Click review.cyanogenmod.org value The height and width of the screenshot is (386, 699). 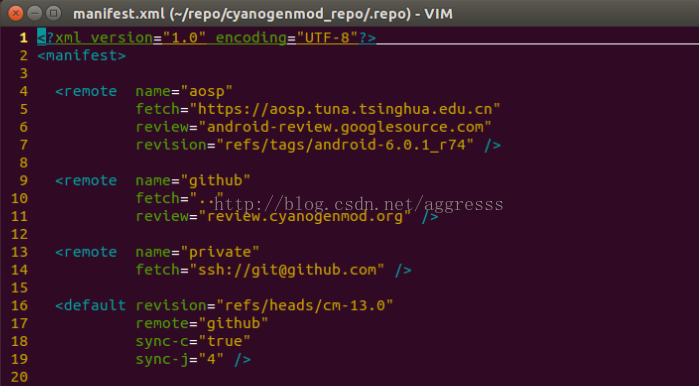point(305,216)
